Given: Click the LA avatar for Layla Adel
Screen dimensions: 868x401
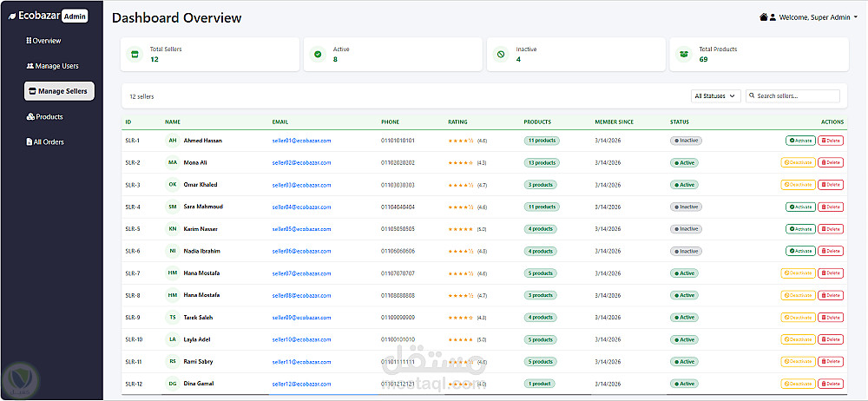Looking at the screenshot, I should point(173,339).
